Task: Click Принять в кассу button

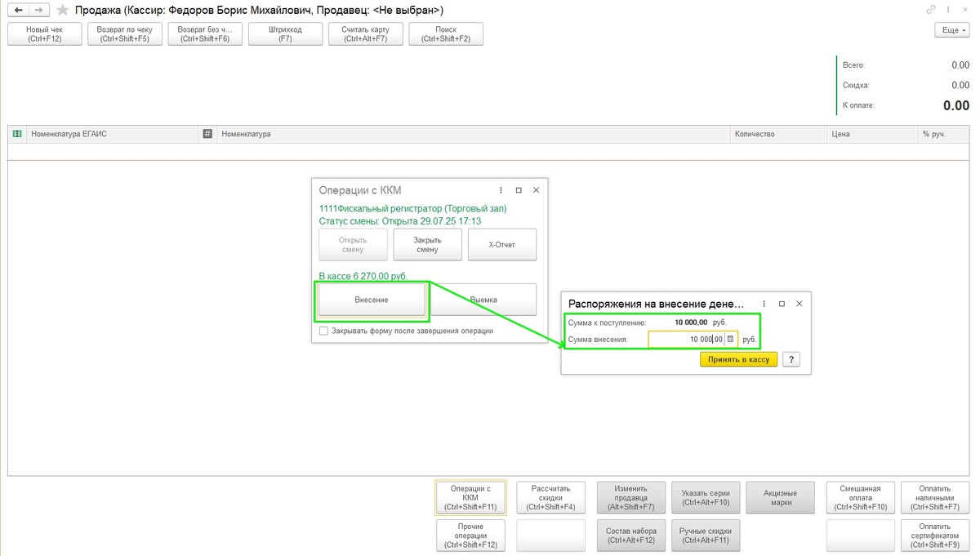Action: click(738, 359)
